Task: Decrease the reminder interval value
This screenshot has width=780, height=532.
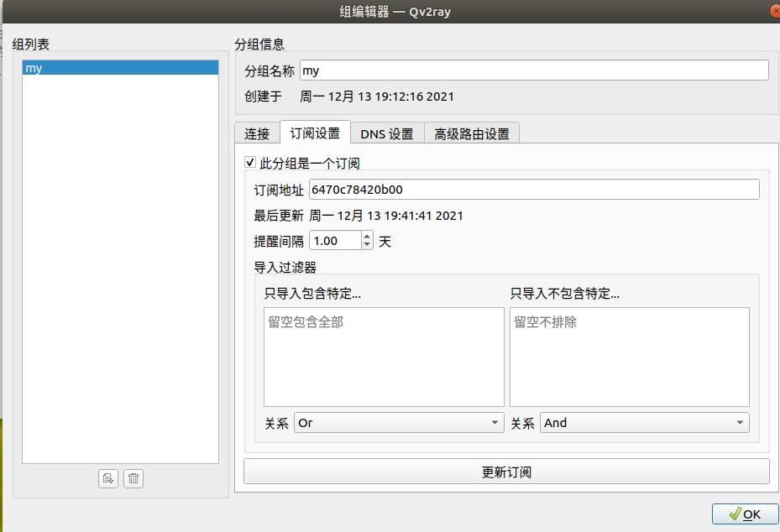Action: pyautogui.click(x=367, y=245)
